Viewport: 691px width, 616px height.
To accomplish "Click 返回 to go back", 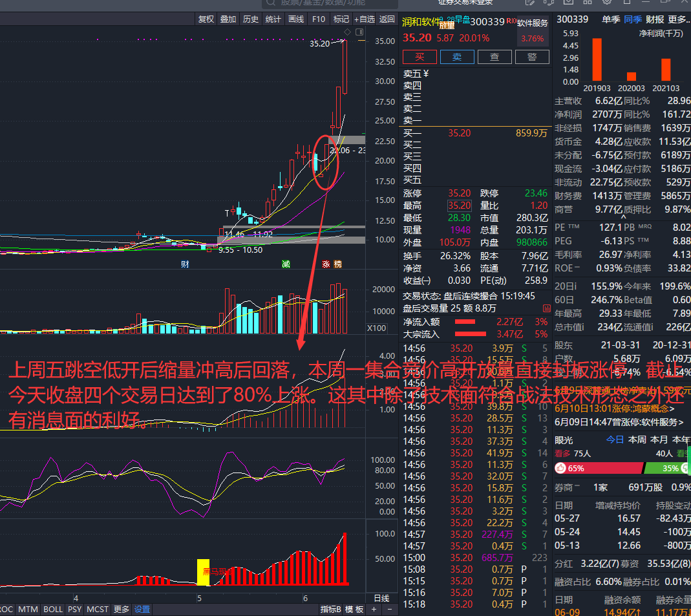I will pos(387,19).
